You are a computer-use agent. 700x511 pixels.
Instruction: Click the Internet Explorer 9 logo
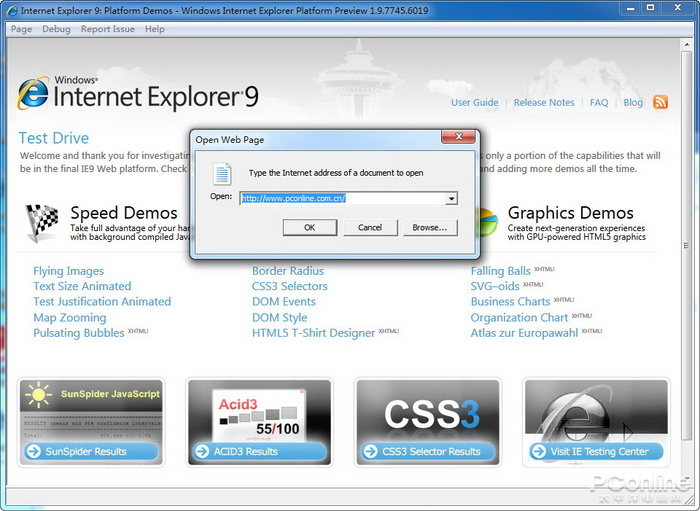[138, 93]
